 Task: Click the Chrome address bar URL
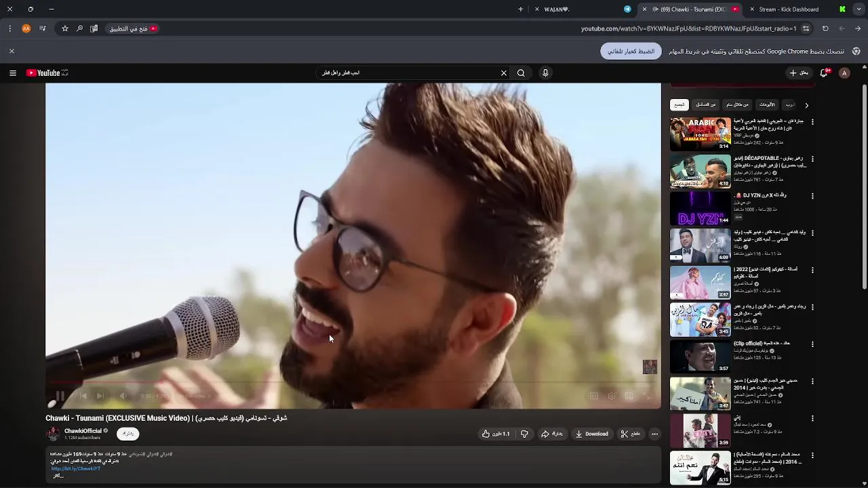(688, 28)
